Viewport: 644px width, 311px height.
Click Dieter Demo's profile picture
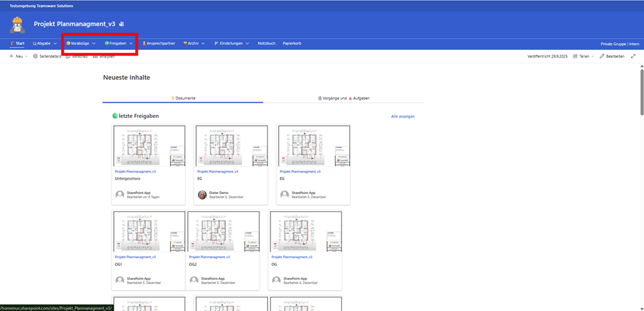(202, 195)
